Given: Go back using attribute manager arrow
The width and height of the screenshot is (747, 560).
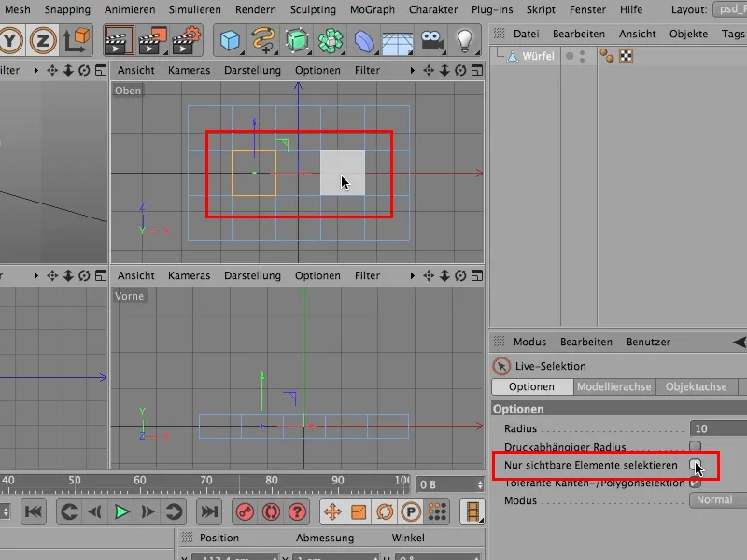Looking at the screenshot, I should (x=740, y=342).
